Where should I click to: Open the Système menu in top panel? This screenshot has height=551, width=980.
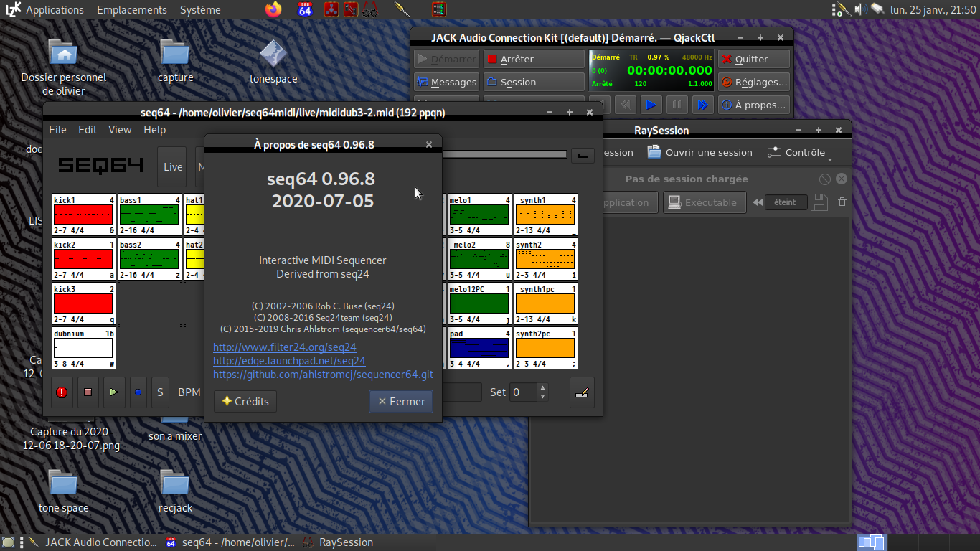200,10
